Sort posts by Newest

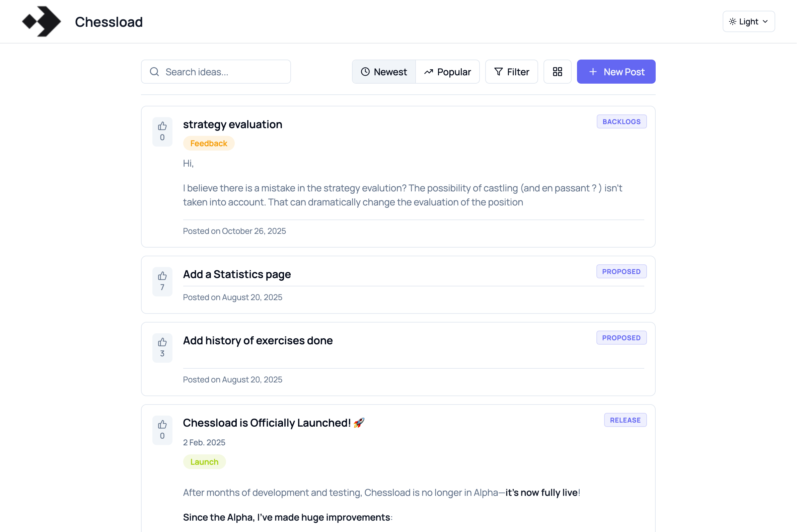pos(384,72)
